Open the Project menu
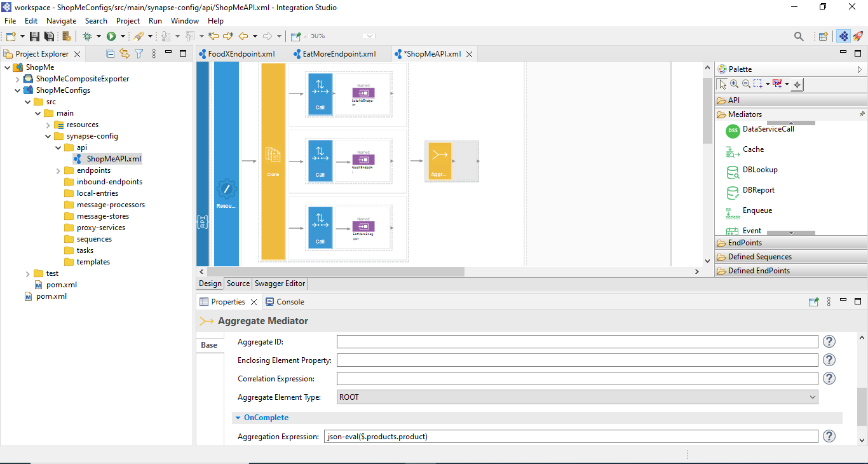868x464 pixels. click(x=128, y=21)
